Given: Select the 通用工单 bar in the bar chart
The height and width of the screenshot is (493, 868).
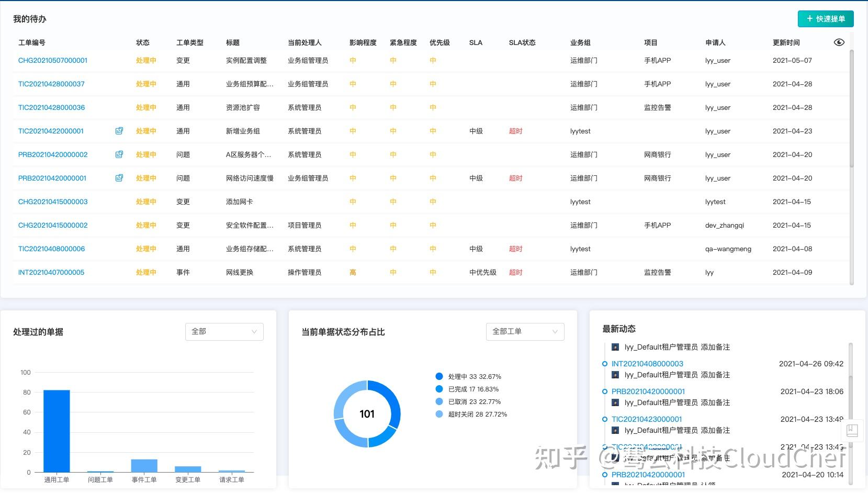Looking at the screenshot, I should (57, 431).
